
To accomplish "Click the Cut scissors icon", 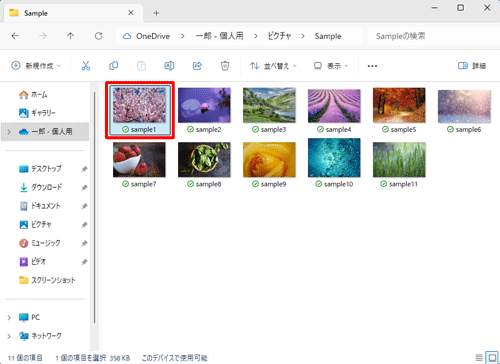I will [x=86, y=66].
